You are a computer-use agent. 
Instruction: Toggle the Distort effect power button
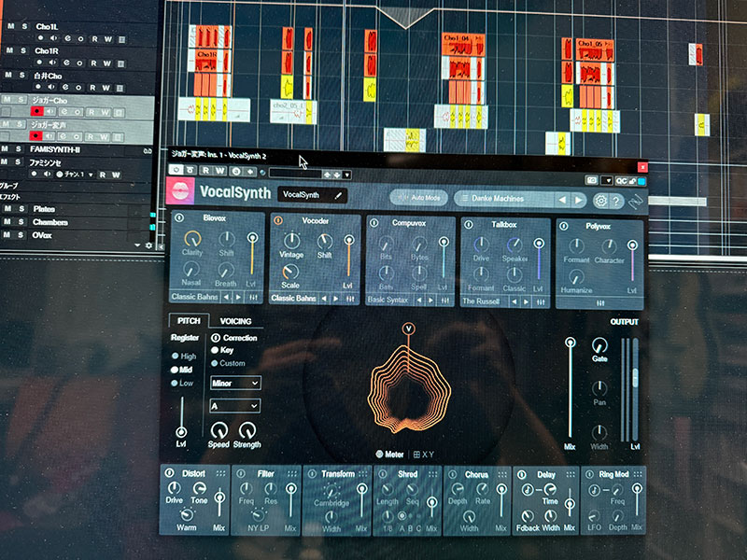[169, 473]
